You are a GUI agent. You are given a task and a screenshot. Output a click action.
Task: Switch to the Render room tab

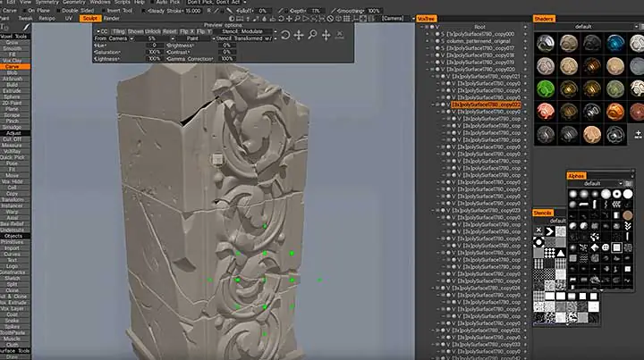(111, 19)
